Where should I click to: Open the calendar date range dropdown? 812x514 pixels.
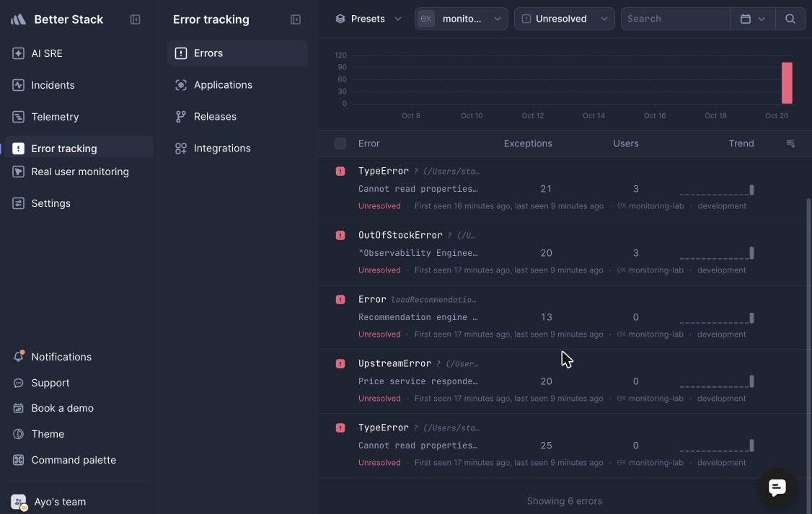(752, 19)
